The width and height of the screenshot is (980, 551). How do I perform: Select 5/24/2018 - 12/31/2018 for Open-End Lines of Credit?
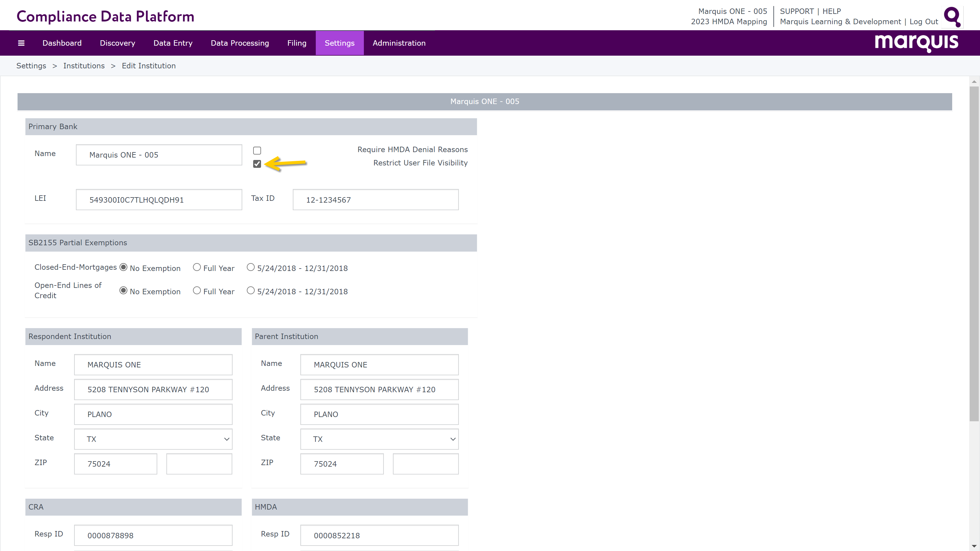click(x=251, y=291)
